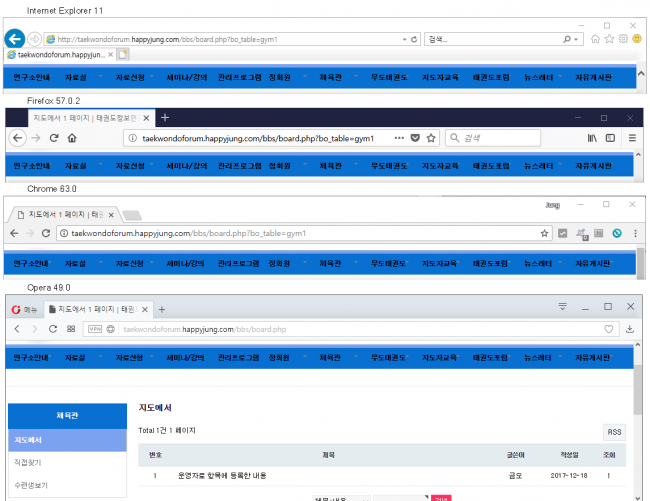Click the Firefox search box
Screen dimensions: 650x501
coord(493,138)
